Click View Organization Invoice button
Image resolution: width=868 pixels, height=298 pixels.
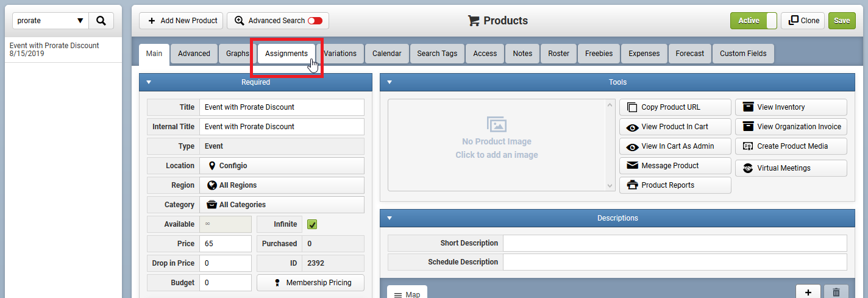(791, 127)
